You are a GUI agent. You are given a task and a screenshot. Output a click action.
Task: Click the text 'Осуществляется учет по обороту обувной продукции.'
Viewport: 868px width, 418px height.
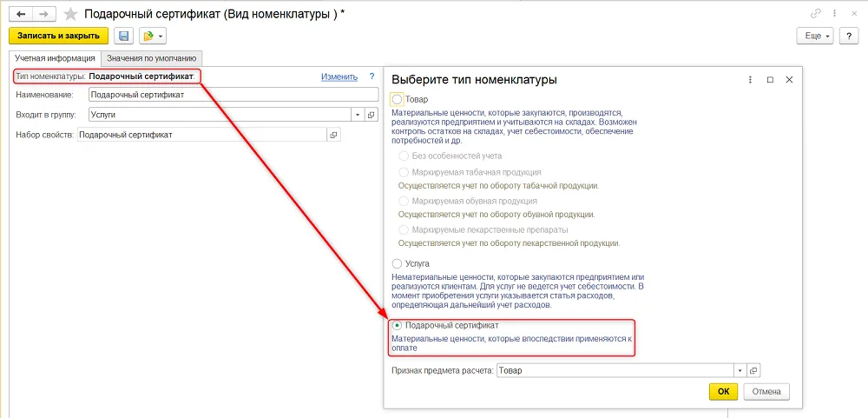pos(496,215)
